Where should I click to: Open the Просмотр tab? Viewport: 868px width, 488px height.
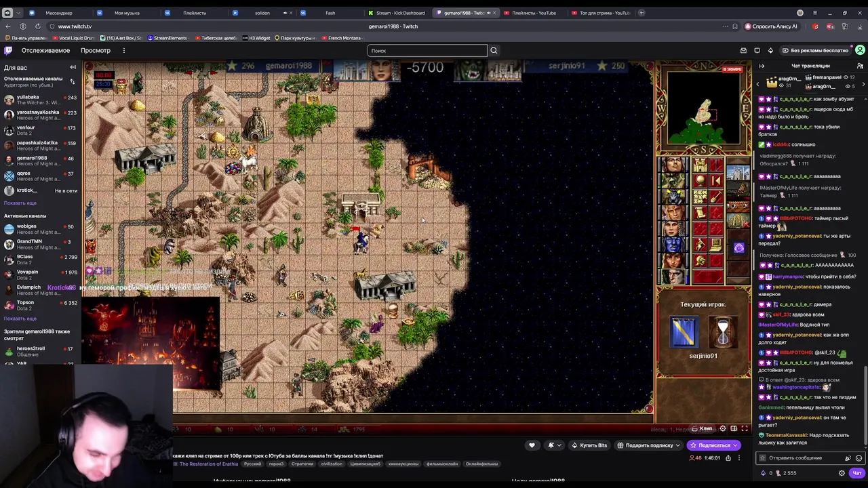[x=96, y=50]
